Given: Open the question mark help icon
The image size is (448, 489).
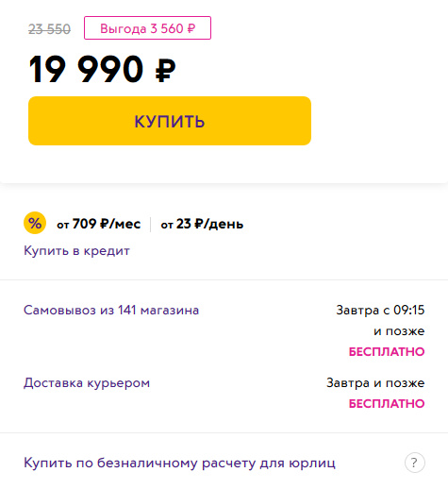Looking at the screenshot, I should tap(415, 463).
